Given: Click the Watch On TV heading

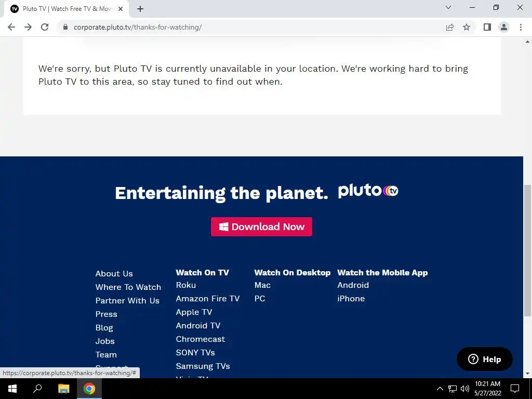Looking at the screenshot, I should pos(202,272).
